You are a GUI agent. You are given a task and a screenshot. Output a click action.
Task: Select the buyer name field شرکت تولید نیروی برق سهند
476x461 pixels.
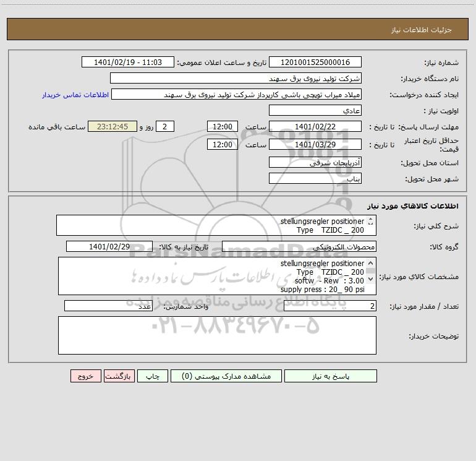[236, 78]
